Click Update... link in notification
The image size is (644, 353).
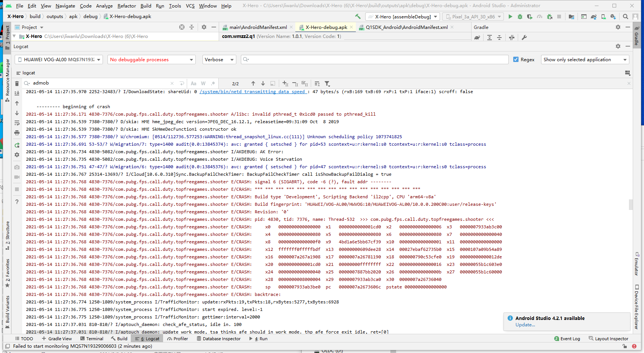click(x=525, y=325)
